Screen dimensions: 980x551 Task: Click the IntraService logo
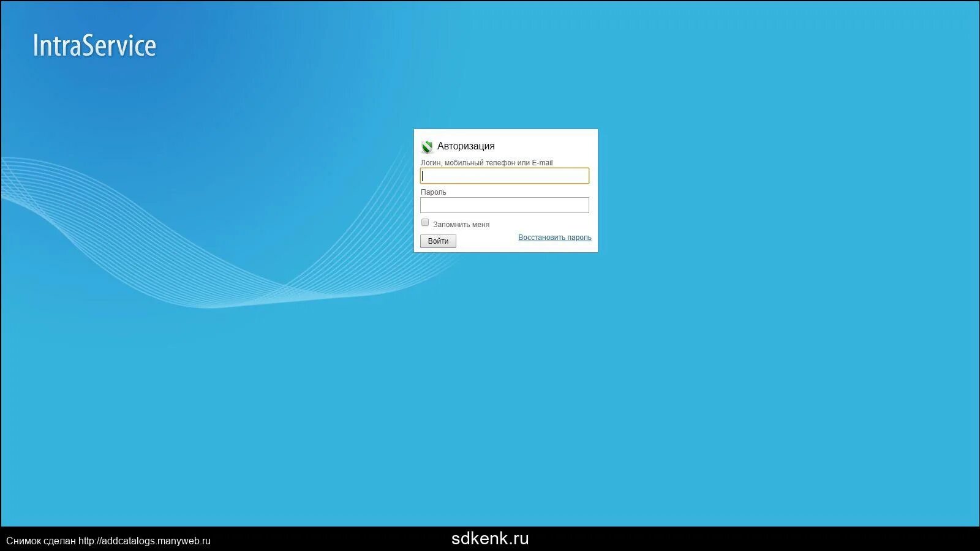pos(94,45)
